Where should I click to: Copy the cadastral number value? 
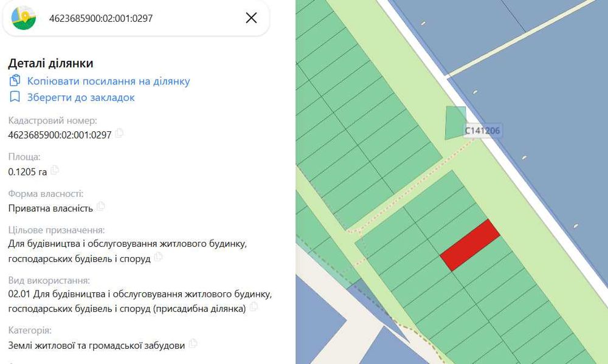[119, 133]
